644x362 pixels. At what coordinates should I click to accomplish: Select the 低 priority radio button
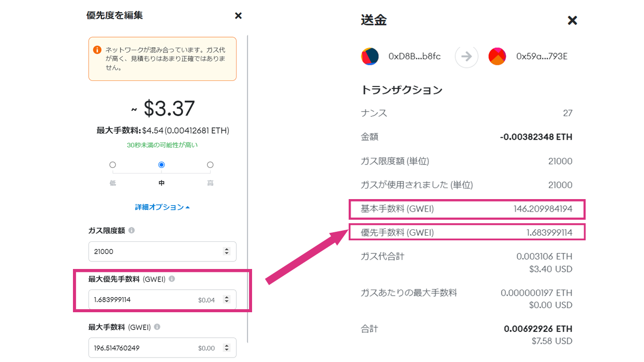click(112, 164)
